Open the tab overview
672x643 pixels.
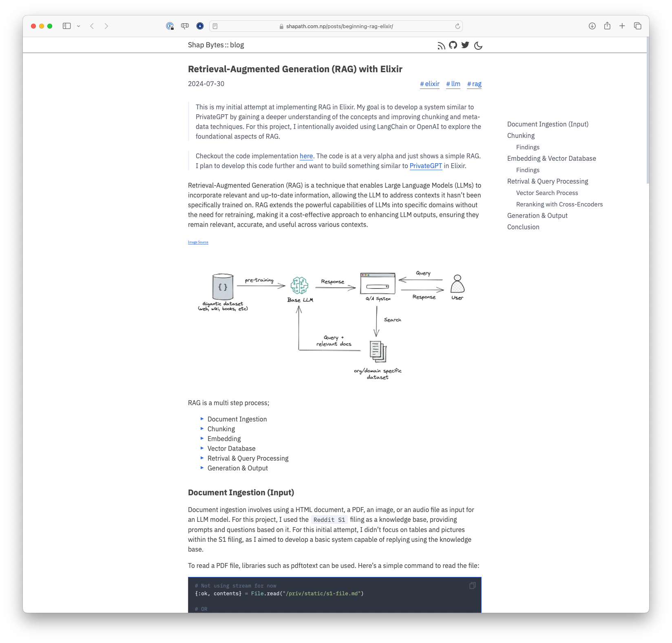coord(637,26)
